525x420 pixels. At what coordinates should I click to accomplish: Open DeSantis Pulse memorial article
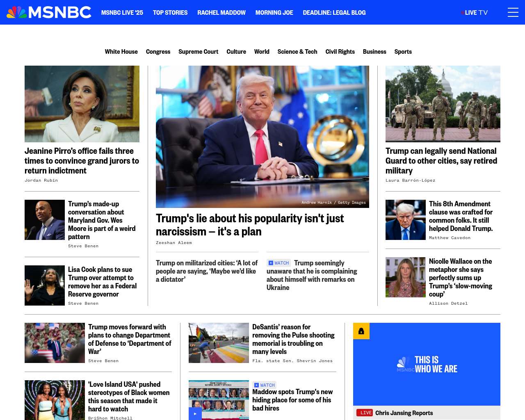(x=293, y=339)
